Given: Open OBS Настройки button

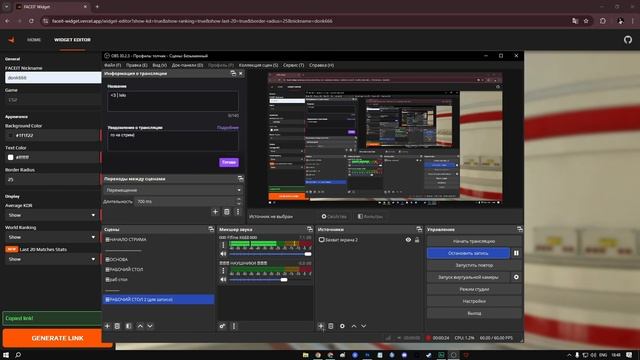Looking at the screenshot, I should (474, 301).
